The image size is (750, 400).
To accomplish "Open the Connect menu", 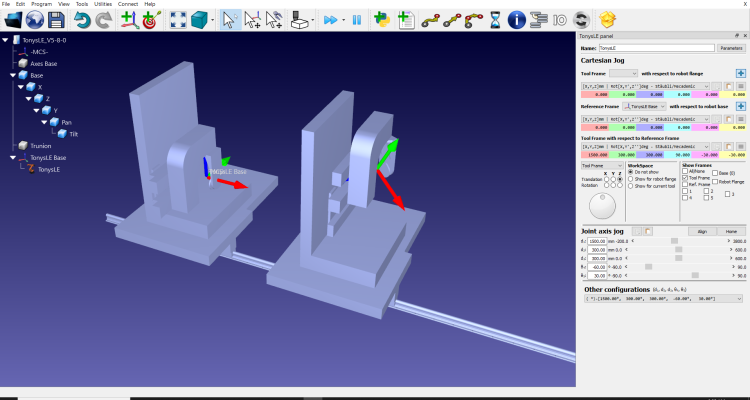I will [128, 4].
